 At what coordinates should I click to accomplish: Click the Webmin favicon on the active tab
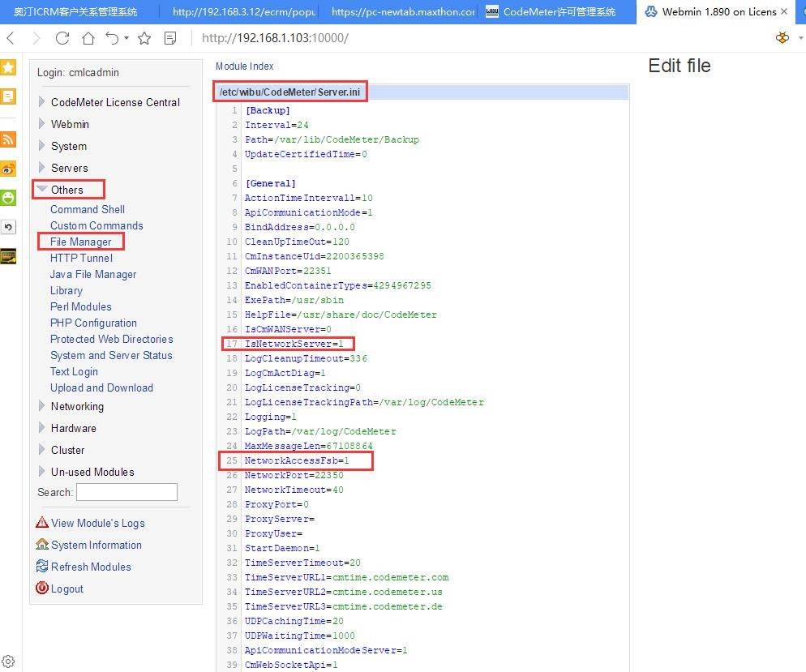point(651,11)
